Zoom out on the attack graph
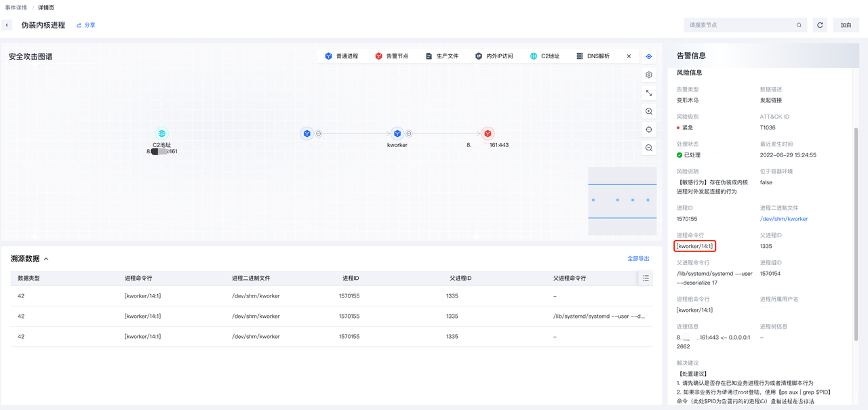This screenshot has height=410, width=868. [x=649, y=148]
